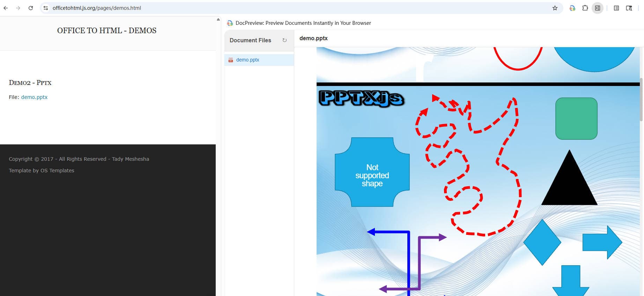Click the green rounded square on the slide
Viewport: 644px width, 296px height.
click(576, 118)
